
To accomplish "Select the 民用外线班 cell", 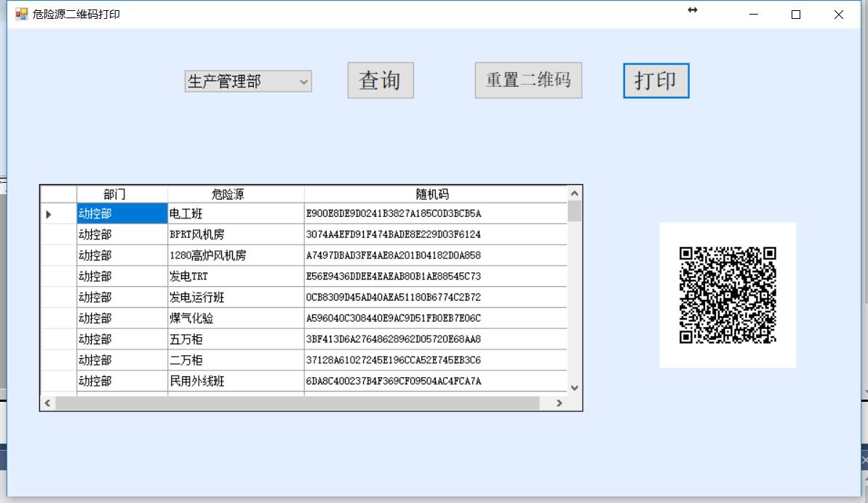I will coord(236,381).
